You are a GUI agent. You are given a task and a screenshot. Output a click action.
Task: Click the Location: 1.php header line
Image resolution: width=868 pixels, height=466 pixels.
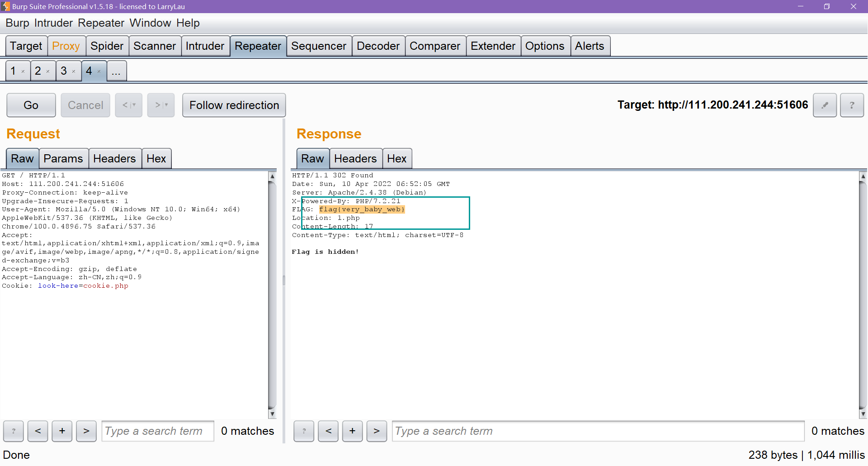click(326, 218)
